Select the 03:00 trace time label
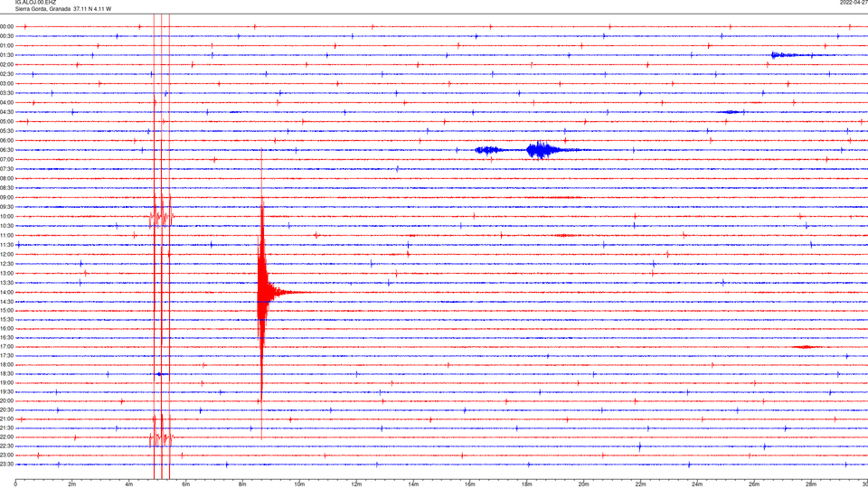The height and width of the screenshot is (488, 868). click(7, 83)
